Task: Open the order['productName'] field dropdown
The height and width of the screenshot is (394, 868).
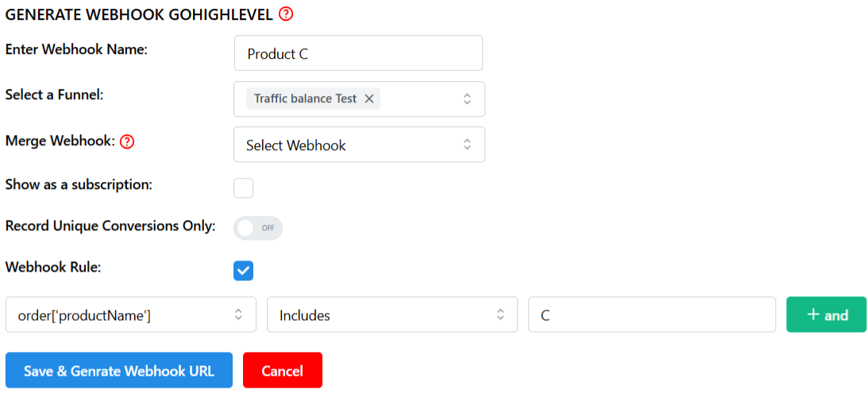Action: click(131, 315)
